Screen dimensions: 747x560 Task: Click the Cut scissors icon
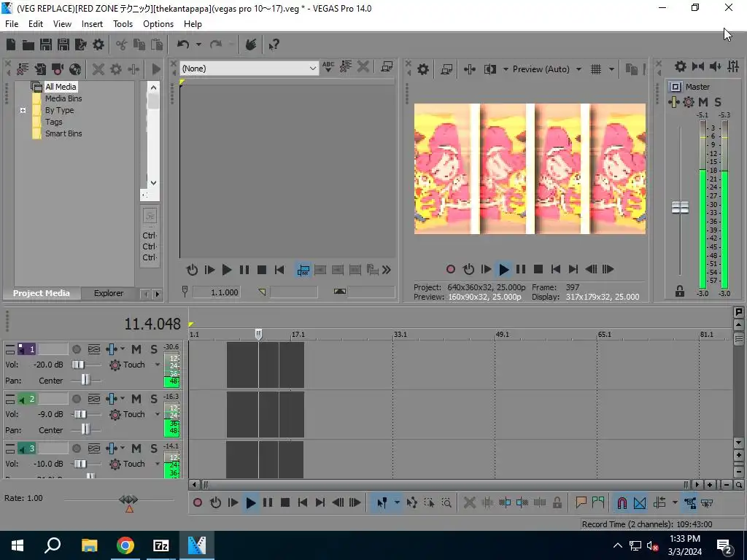tap(122, 44)
